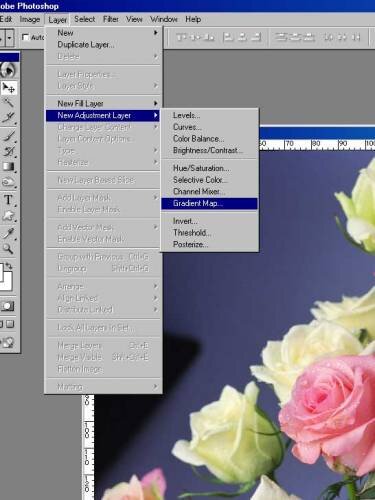The image size is (375, 500).
Task: Select the Eyedropper tool
Action: 8,233
